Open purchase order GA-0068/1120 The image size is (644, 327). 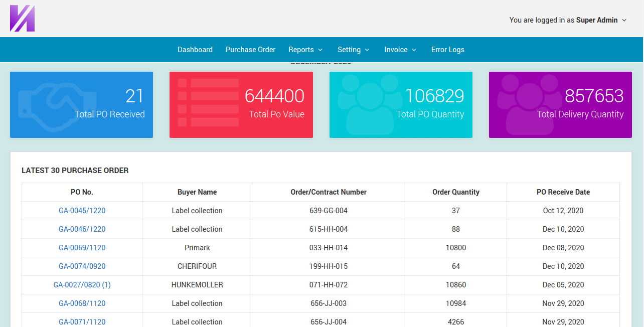click(x=82, y=303)
